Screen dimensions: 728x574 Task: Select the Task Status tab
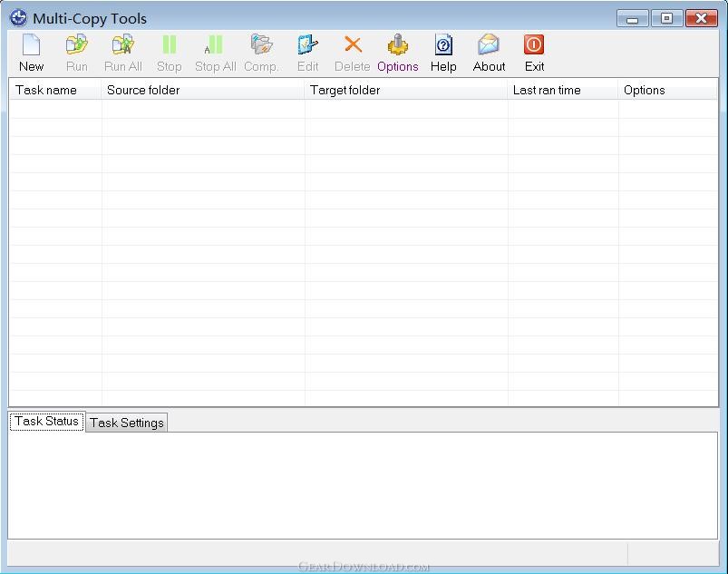point(46,422)
